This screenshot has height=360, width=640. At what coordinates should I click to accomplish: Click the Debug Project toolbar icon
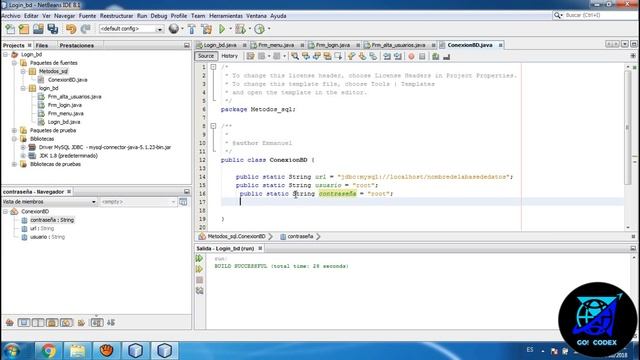pos(240,29)
